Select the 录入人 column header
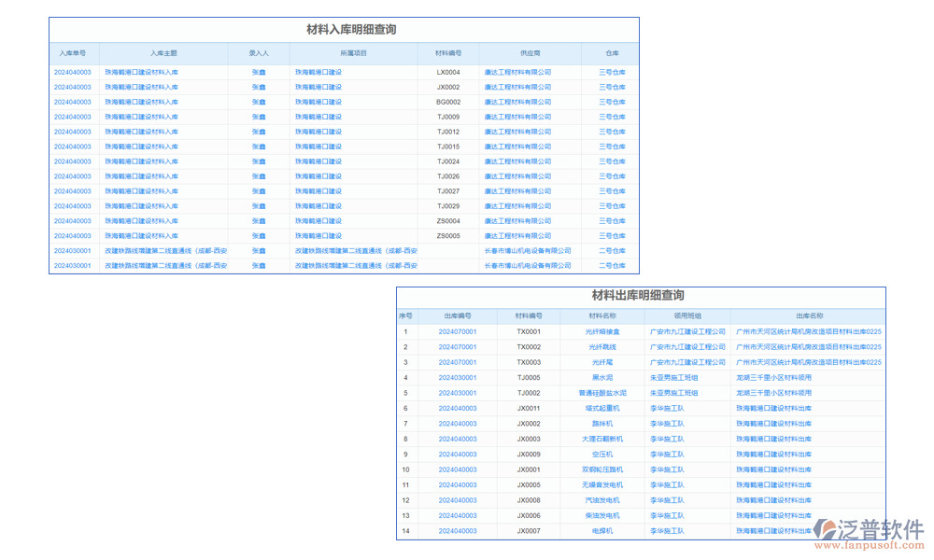The width and height of the screenshot is (934, 560). coord(259,53)
